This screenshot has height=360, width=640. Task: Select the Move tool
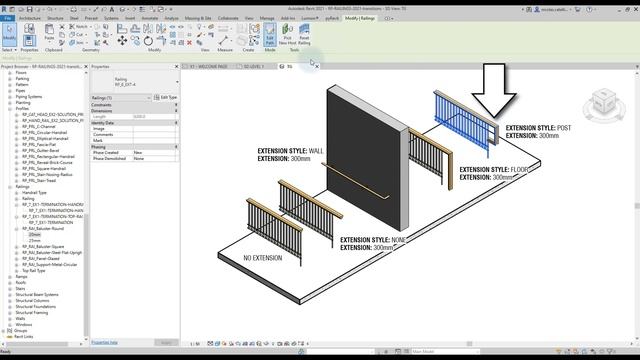pos(122,41)
